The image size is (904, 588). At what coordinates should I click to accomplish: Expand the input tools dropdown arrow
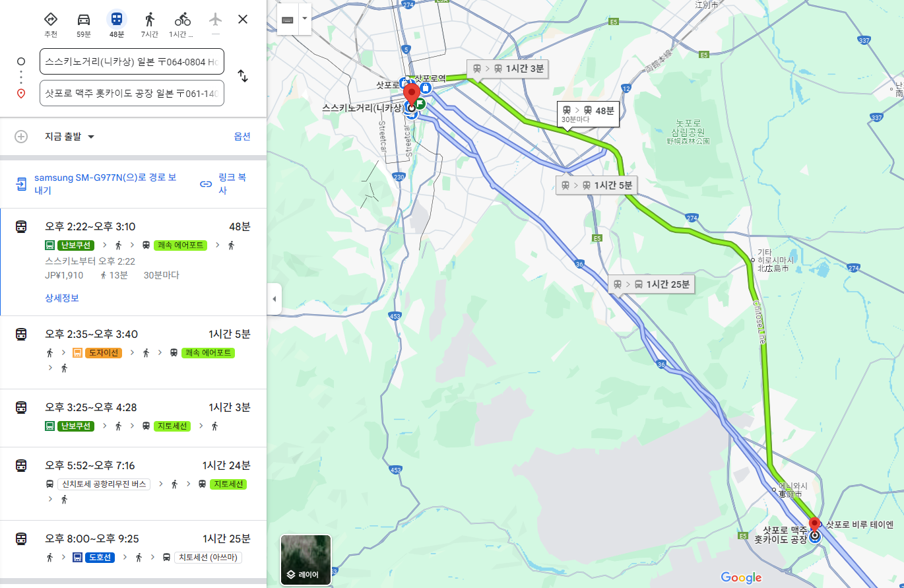coord(304,19)
